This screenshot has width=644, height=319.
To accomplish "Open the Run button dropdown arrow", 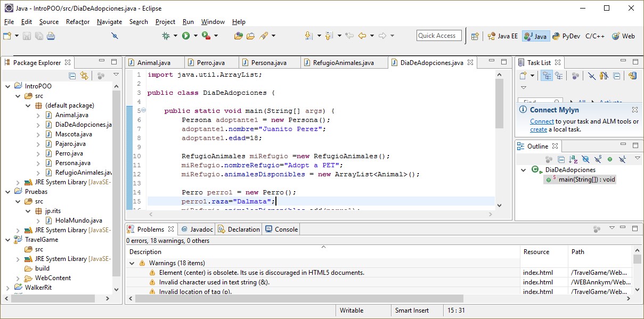I will [195, 36].
